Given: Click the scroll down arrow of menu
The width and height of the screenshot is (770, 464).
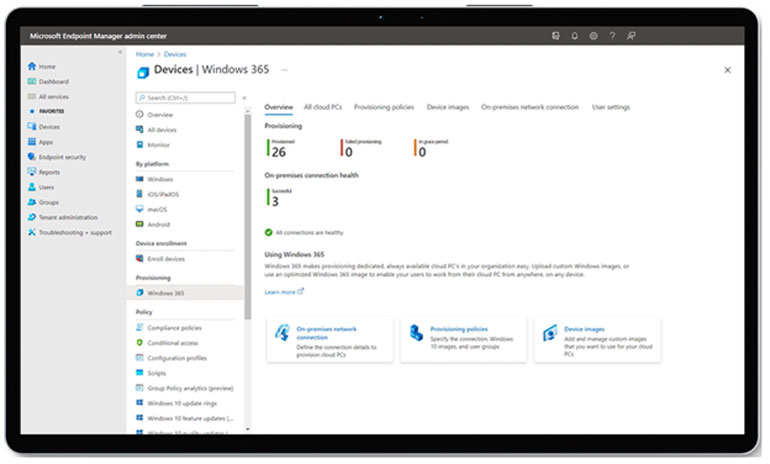Looking at the screenshot, I should [248, 429].
